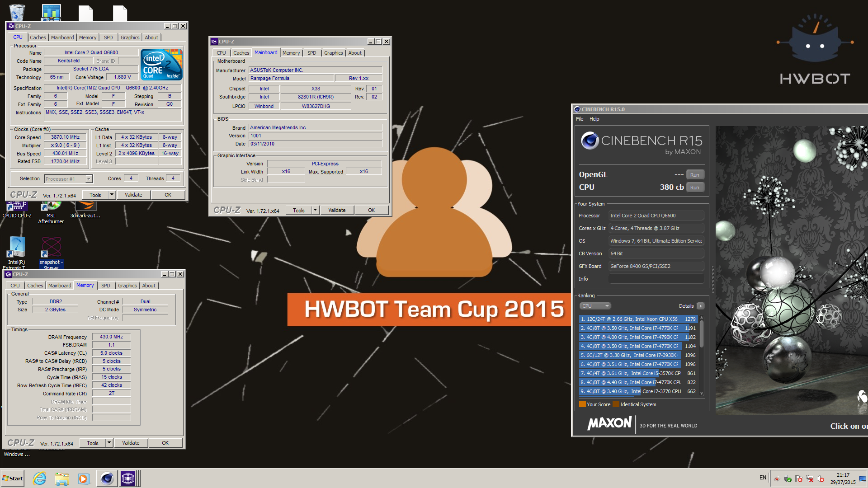The image size is (868, 488).
Task: Open the Help menu in Cinebench
Action: point(594,119)
